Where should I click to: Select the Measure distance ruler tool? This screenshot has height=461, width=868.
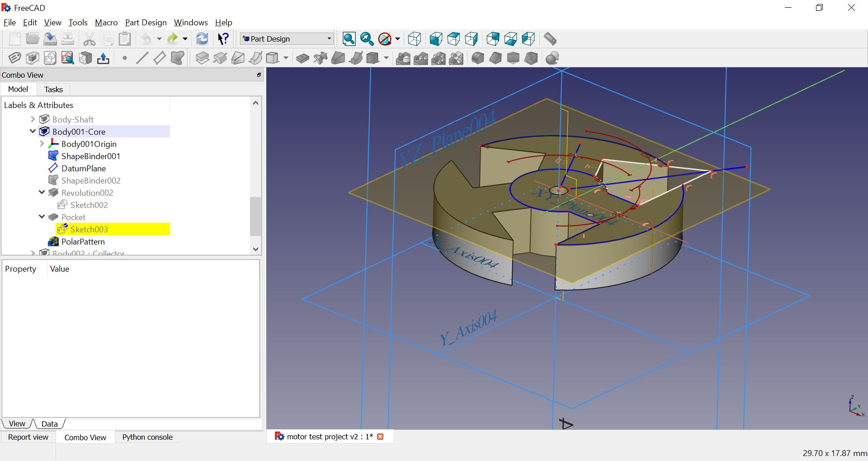coord(550,39)
